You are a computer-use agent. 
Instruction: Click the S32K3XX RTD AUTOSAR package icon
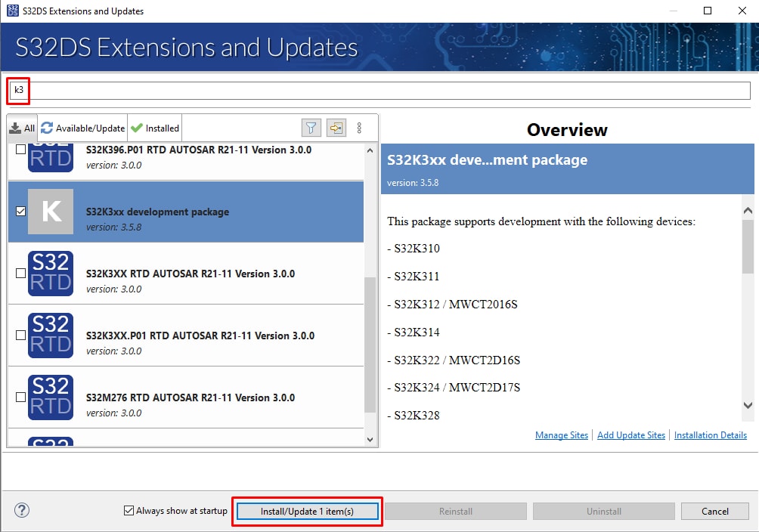[x=51, y=274]
